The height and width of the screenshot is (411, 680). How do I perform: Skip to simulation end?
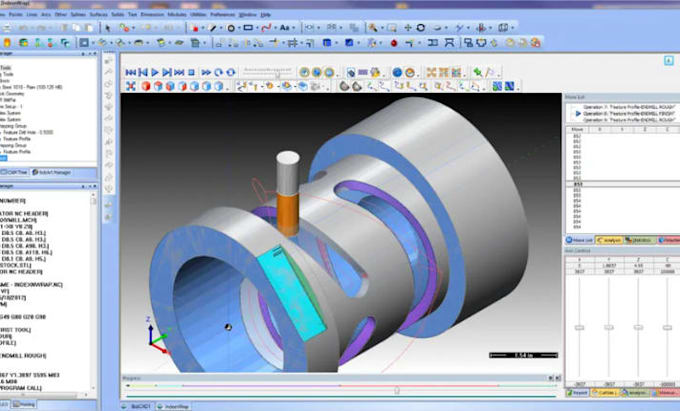179,72
